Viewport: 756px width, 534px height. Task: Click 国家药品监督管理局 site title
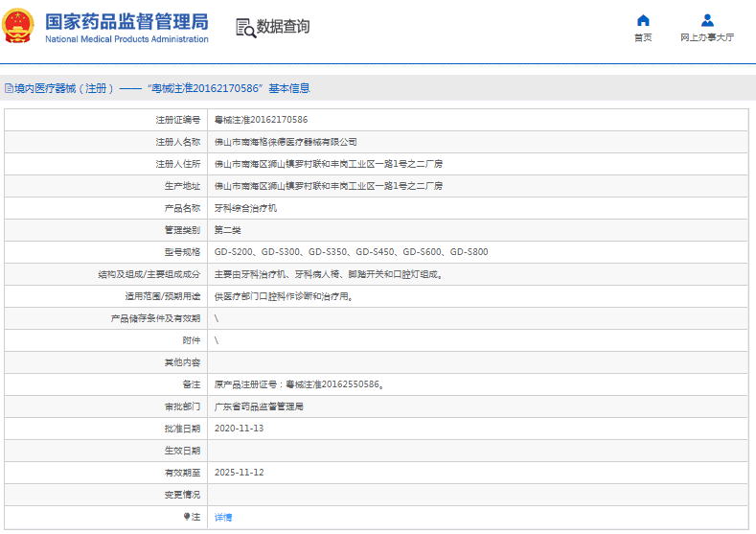point(126,20)
